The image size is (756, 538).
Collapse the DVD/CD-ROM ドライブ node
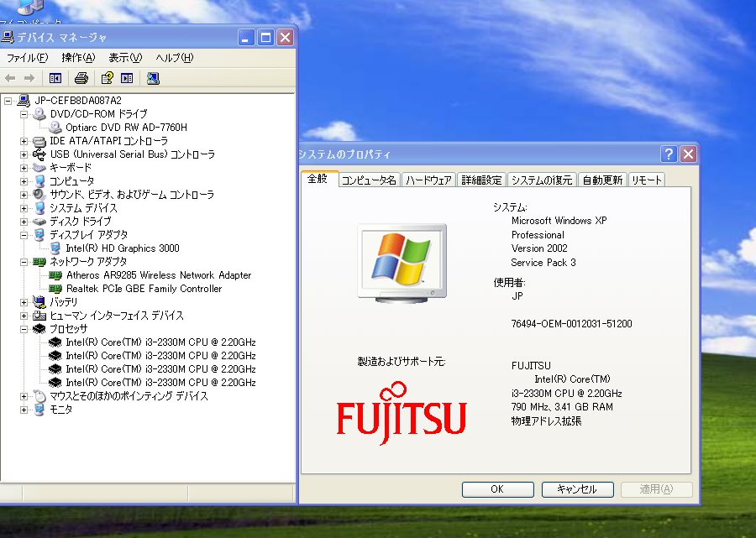click(x=24, y=114)
